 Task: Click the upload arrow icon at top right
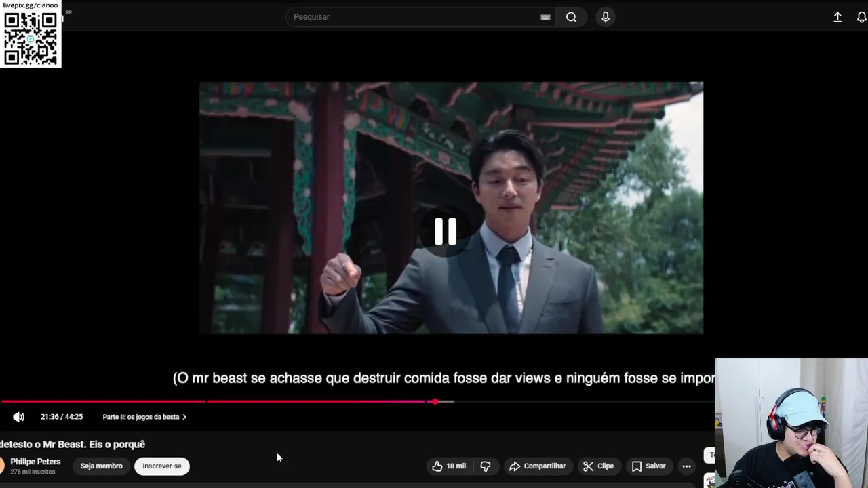tap(837, 18)
